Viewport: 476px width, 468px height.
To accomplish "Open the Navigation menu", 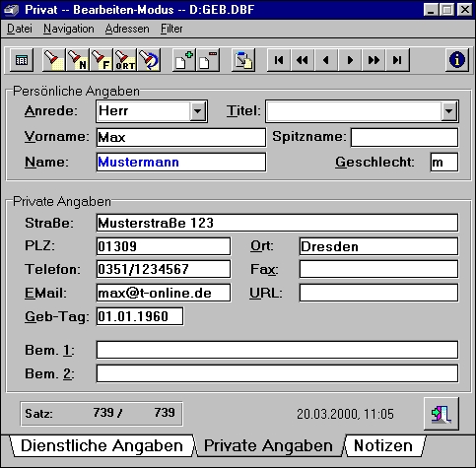I will (x=69, y=29).
